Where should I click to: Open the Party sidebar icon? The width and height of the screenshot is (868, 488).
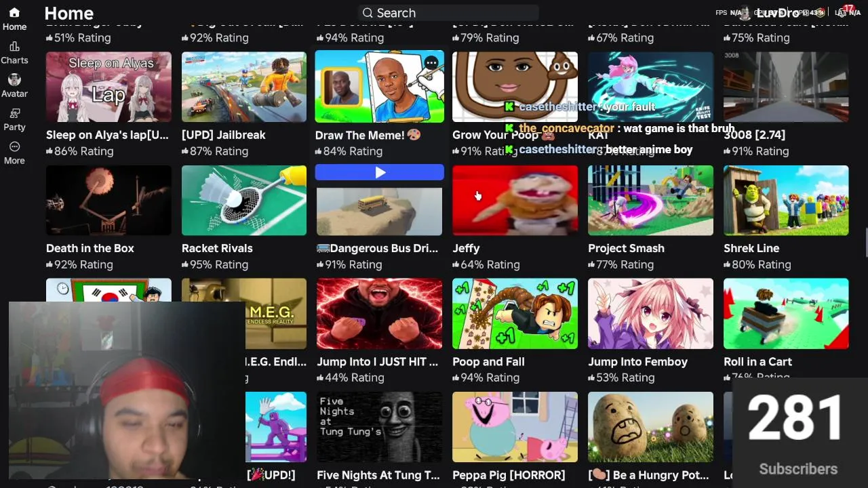[14, 120]
